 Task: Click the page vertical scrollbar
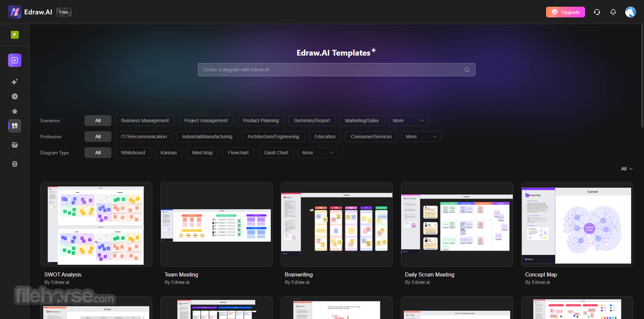click(x=642, y=76)
